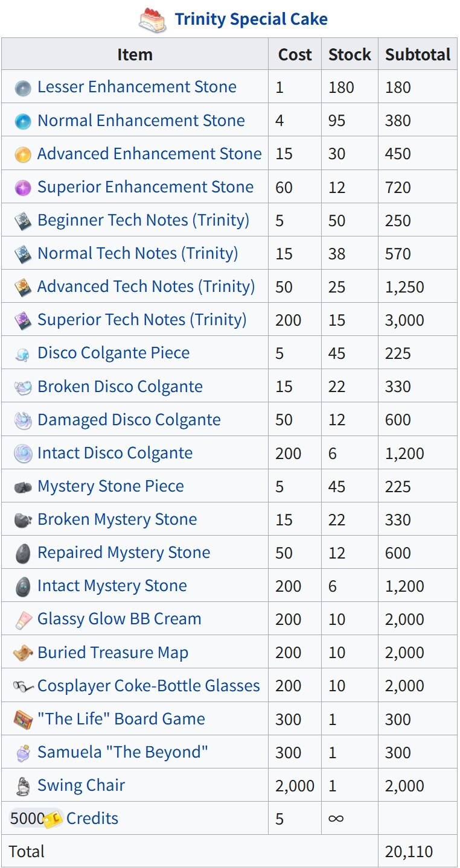Click the Intact Disco Colgante icon

[x=23, y=454]
